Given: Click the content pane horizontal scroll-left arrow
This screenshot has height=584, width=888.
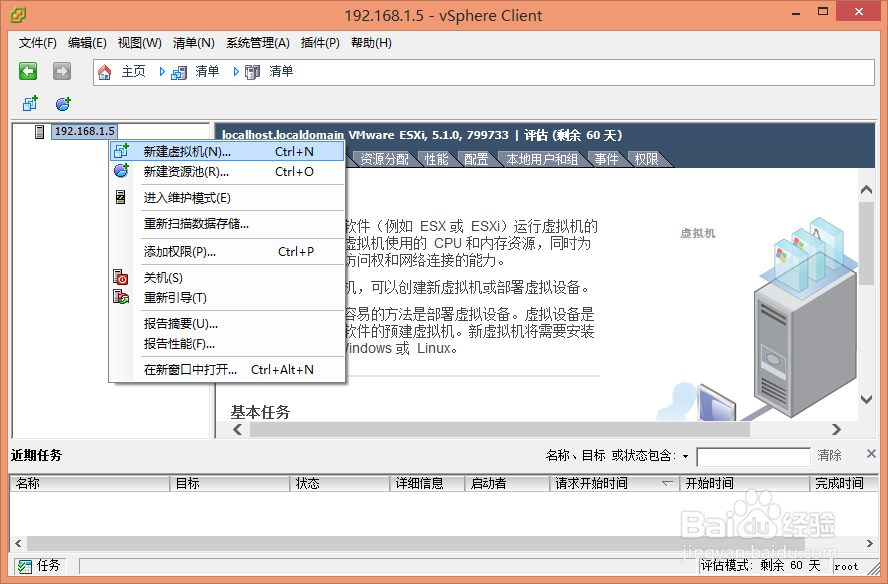Looking at the screenshot, I should pyautogui.click(x=238, y=429).
